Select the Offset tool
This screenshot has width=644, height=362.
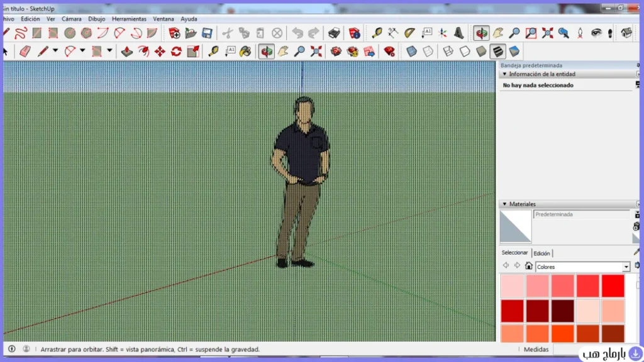(x=143, y=52)
